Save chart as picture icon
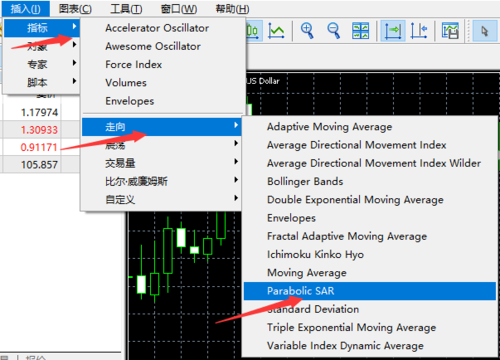The width and height of the screenshot is (500, 360). click(450, 31)
